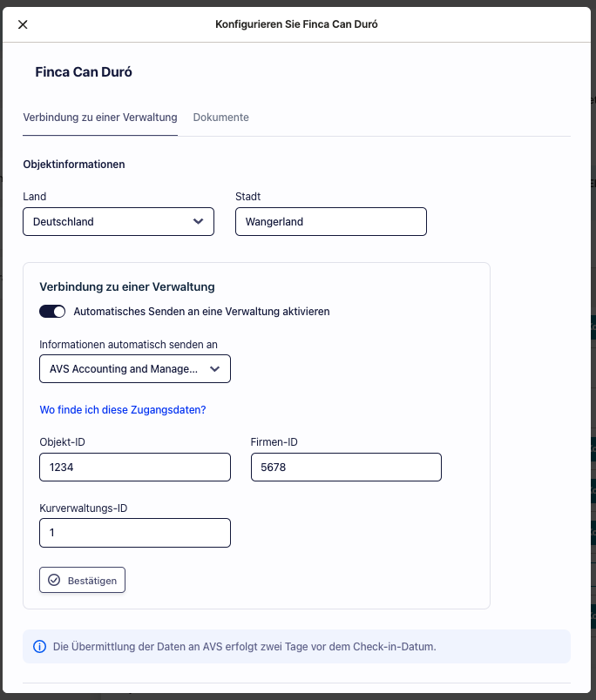Screen dimensions: 596x700
Task: Click the chevron in AVS Accounting selector
Action: pos(214,369)
